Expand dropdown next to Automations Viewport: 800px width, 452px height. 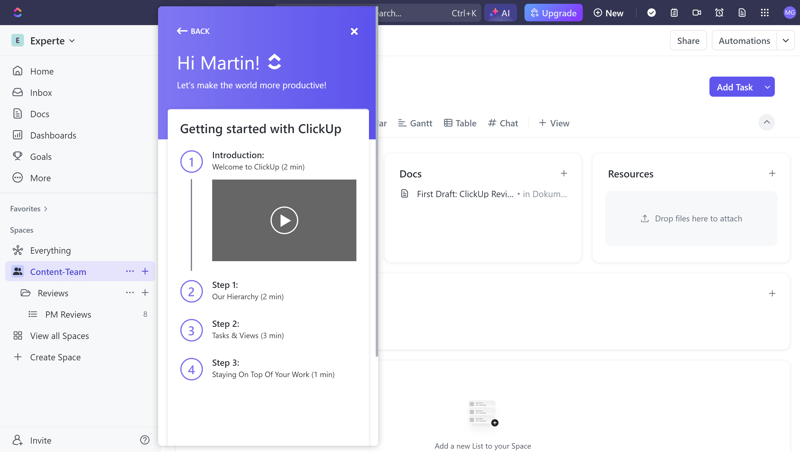(x=786, y=41)
